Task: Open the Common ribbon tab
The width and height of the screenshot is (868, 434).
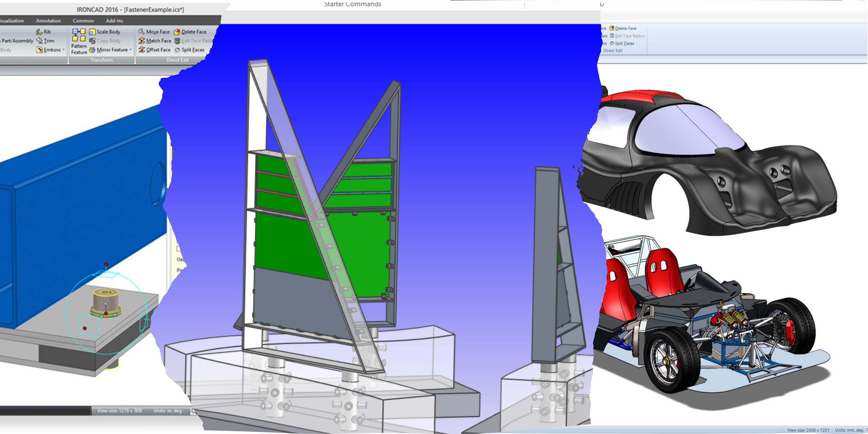Action: coord(83,21)
